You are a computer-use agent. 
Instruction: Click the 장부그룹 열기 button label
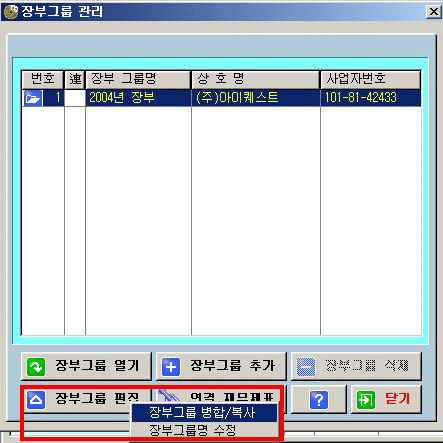97,365
